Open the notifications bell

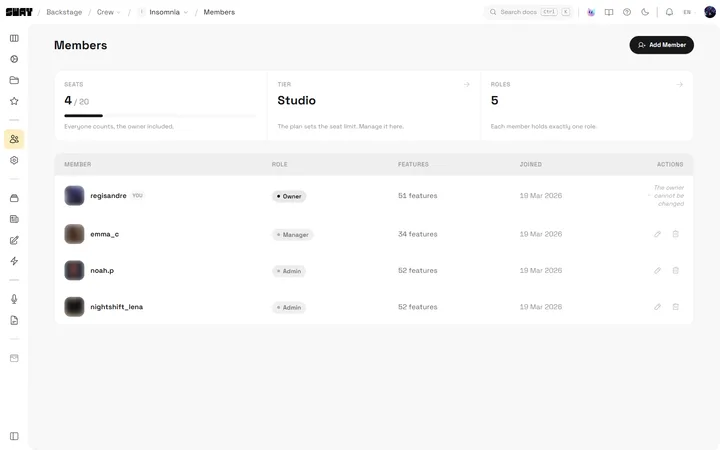pos(669,12)
